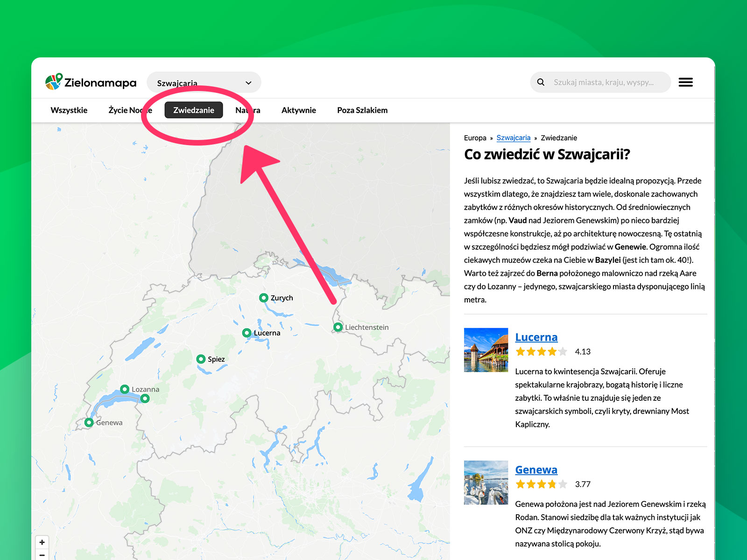Click the Spiez map marker
This screenshot has height=560, width=747.
[201, 359]
